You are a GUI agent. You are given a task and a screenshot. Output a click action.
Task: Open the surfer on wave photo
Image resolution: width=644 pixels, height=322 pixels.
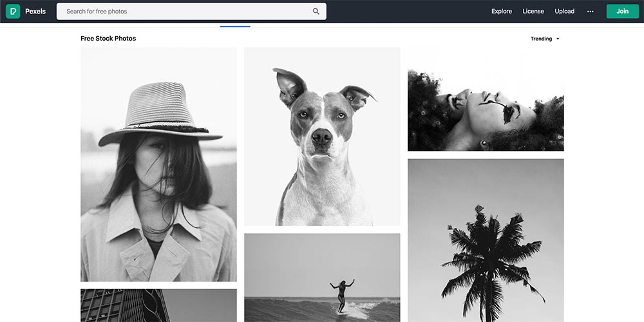[322, 278]
